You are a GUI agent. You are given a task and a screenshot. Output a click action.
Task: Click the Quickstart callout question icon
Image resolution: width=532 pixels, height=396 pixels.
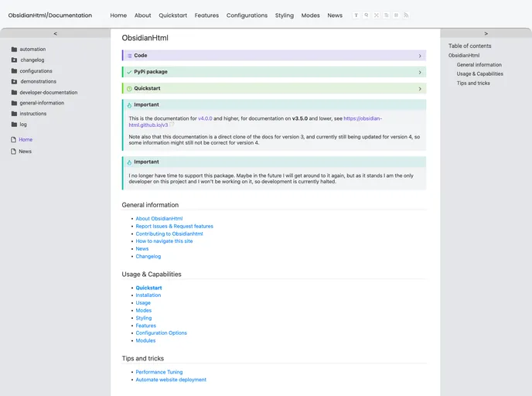point(129,89)
